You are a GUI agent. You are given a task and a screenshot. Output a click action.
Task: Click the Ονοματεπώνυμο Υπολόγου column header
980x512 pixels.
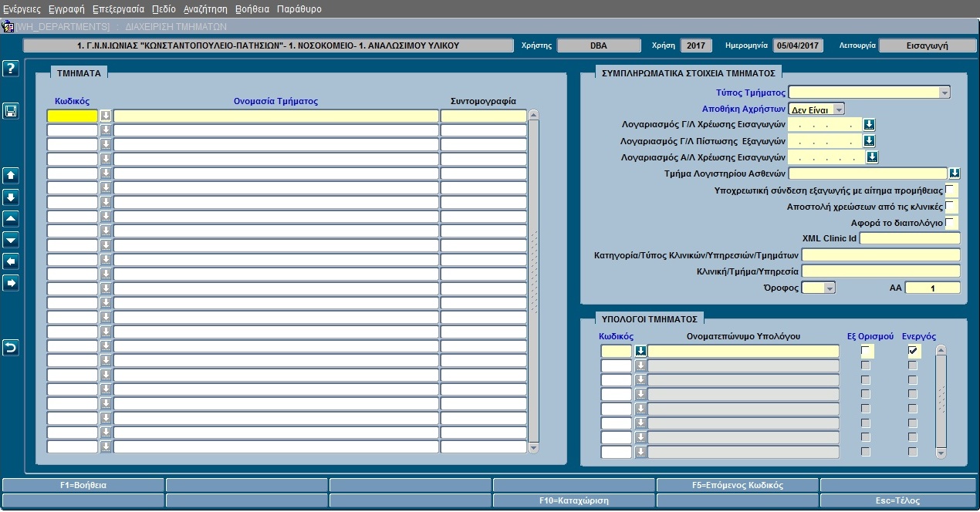[x=743, y=336]
